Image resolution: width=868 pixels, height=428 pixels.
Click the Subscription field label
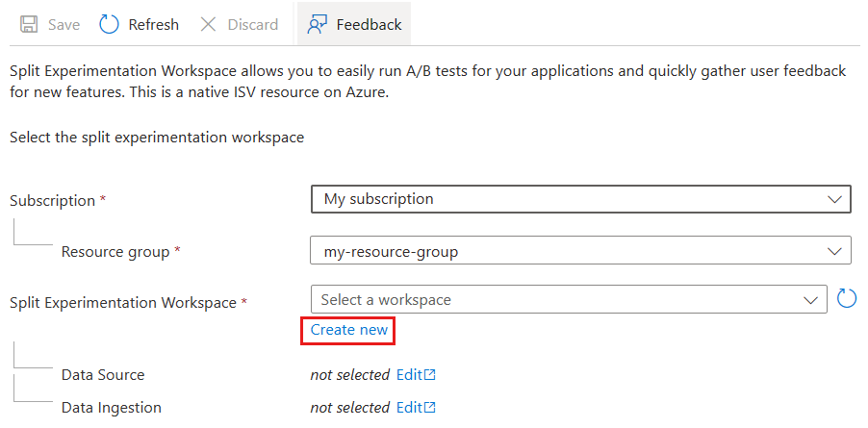point(53,201)
